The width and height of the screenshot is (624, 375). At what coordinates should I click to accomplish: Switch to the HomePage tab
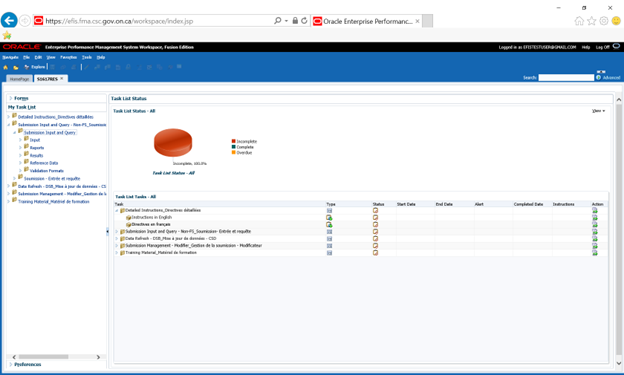coord(20,79)
